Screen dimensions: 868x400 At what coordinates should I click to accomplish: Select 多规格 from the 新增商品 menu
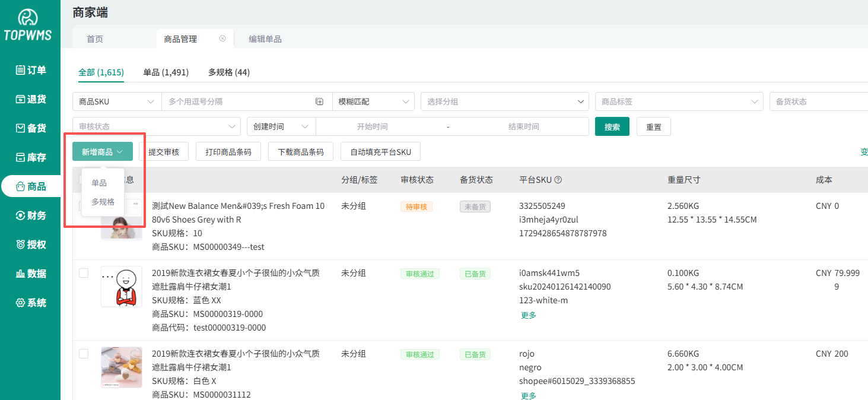[x=103, y=202]
